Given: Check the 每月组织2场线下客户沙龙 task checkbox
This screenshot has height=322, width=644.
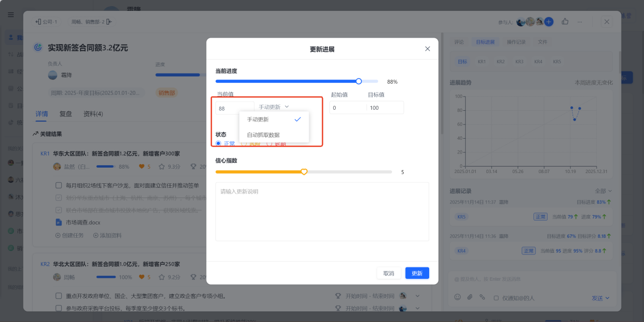Looking at the screenshot, I should tap(59, 186).
